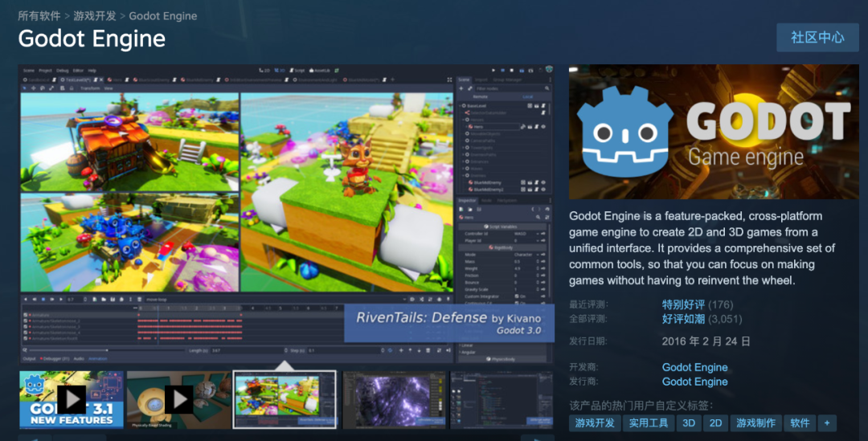
Task: Play the Physically-Based Shading video thumbnail
Action: tap(178, 399)
